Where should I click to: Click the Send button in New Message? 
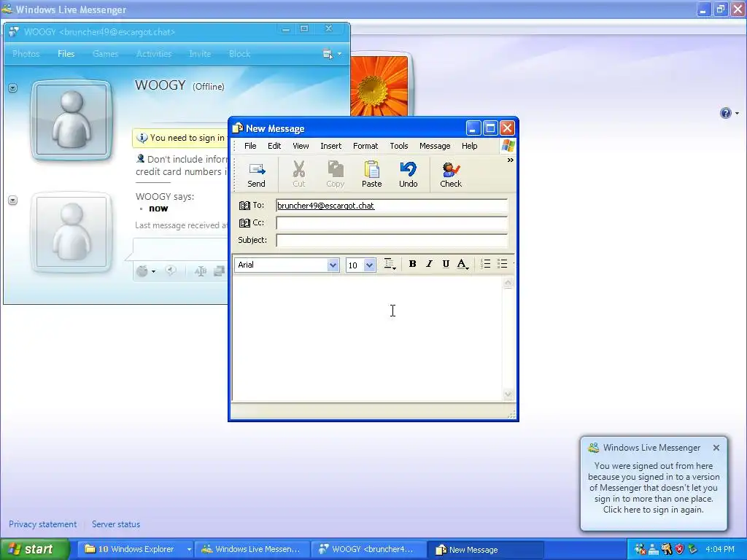pos(256,175)
